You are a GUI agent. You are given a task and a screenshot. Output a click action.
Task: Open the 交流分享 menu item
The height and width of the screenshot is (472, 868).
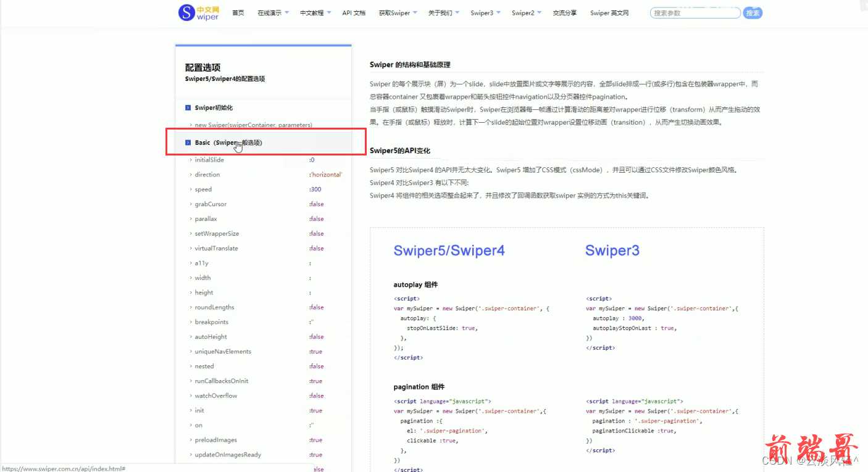coord(565,13)
